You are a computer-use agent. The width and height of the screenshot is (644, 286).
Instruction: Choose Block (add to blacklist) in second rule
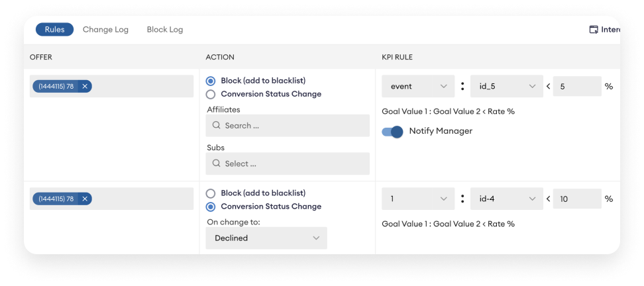(x=211, y=193)
